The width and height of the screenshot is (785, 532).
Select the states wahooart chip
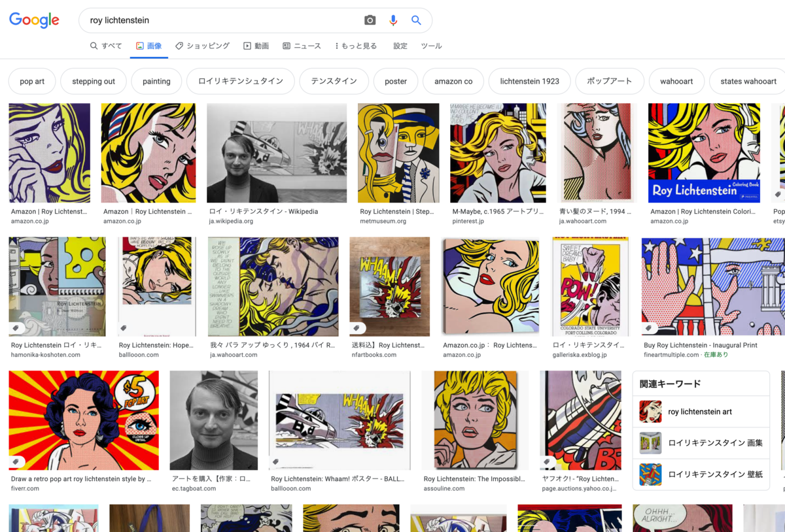[x=748, y=82]
